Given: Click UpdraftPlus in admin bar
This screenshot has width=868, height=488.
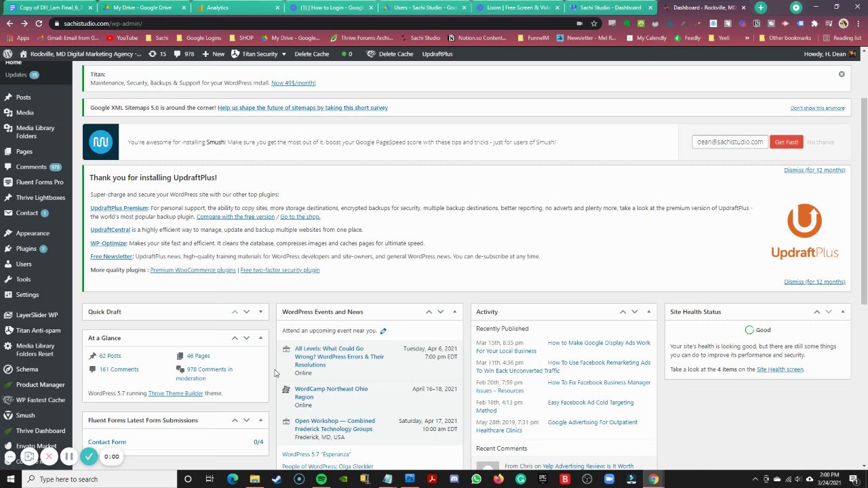Looking at the screenshot, I should coord(437,54).
